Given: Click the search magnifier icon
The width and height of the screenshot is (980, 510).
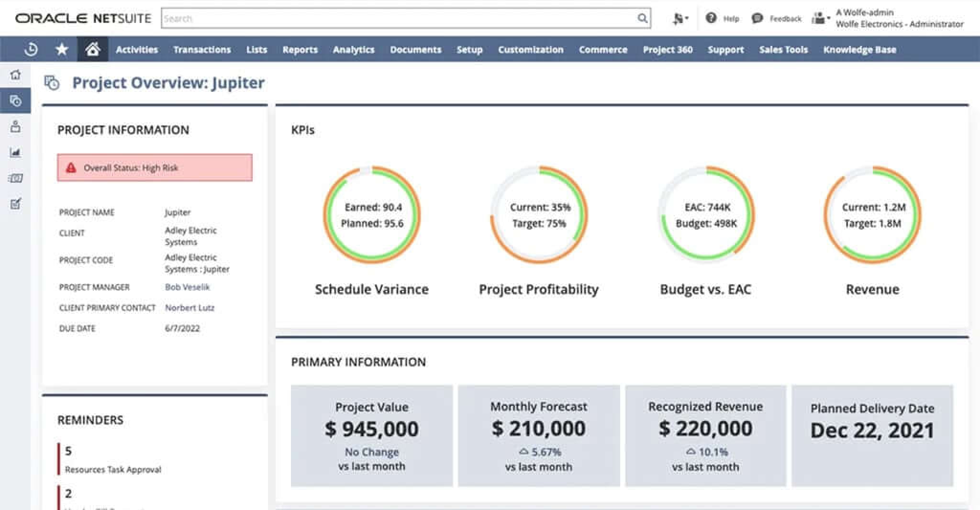Looking at the screenshot, I should coord(642,18).
